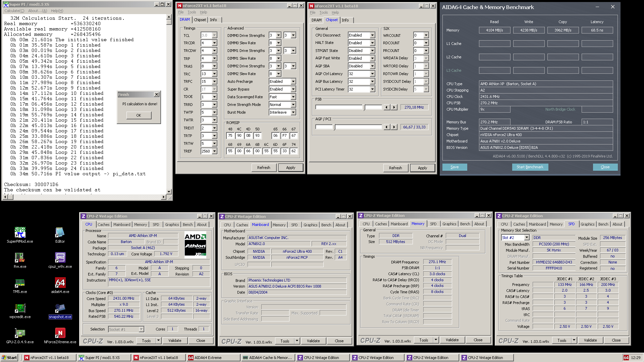
Task: Click OK in PI calculation Finish dialog
Action: (x=139, y=115)
